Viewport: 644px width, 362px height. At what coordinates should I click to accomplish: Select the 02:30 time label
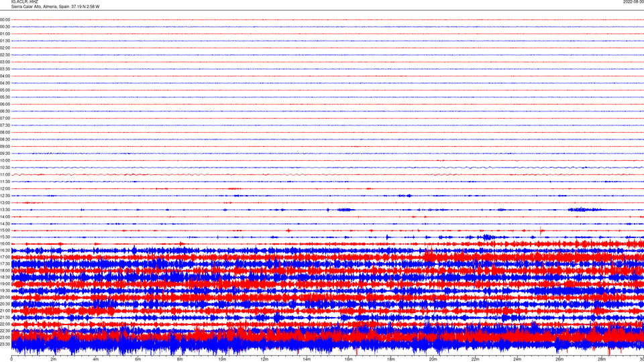[x=5, y=55]
